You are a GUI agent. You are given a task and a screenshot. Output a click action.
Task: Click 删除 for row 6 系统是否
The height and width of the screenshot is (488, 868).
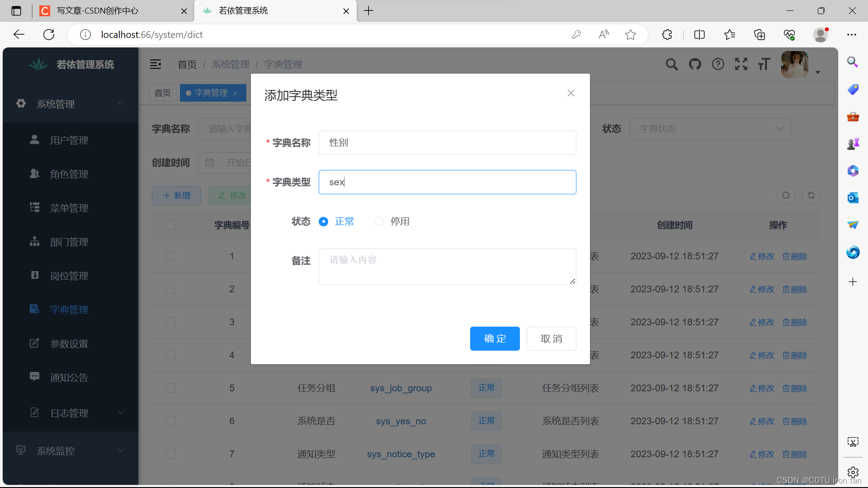795,421
